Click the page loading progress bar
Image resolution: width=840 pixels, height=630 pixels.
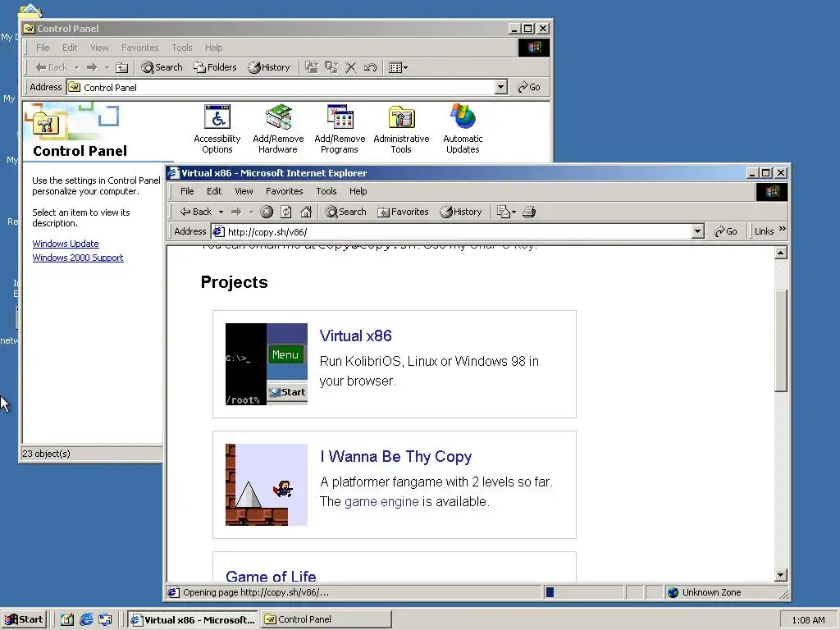[x=583, y=592]
